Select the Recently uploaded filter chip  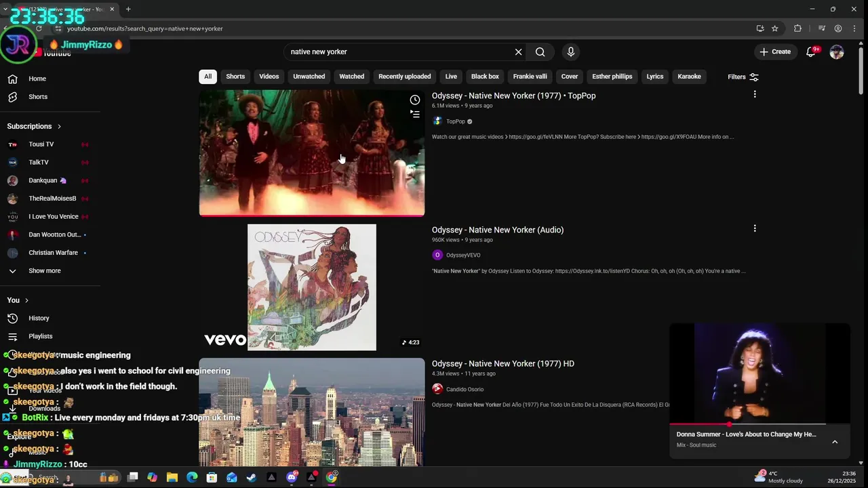404,77
